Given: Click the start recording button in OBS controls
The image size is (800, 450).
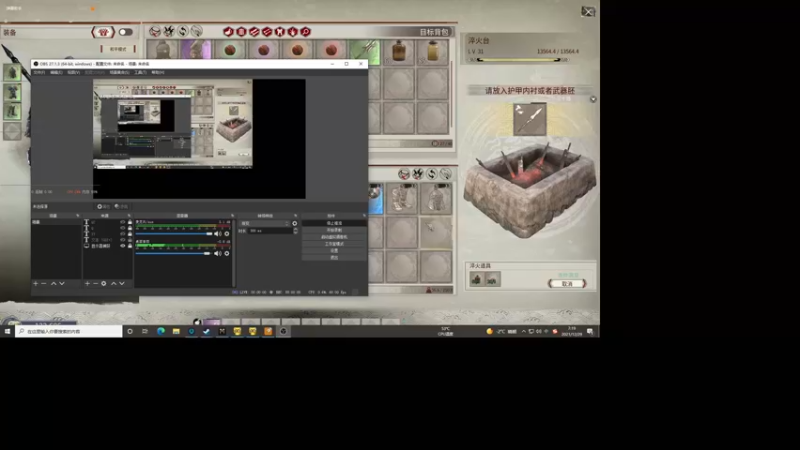Looking at the screenshot, I should [334, 230].
